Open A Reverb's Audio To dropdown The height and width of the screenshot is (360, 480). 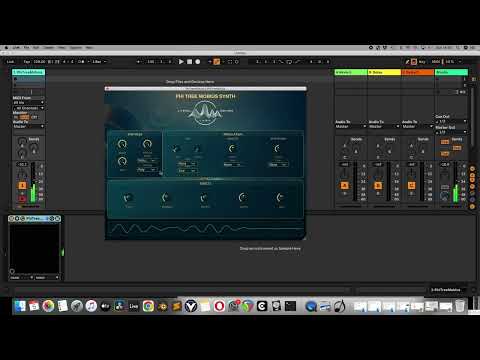tap(351, 126)
